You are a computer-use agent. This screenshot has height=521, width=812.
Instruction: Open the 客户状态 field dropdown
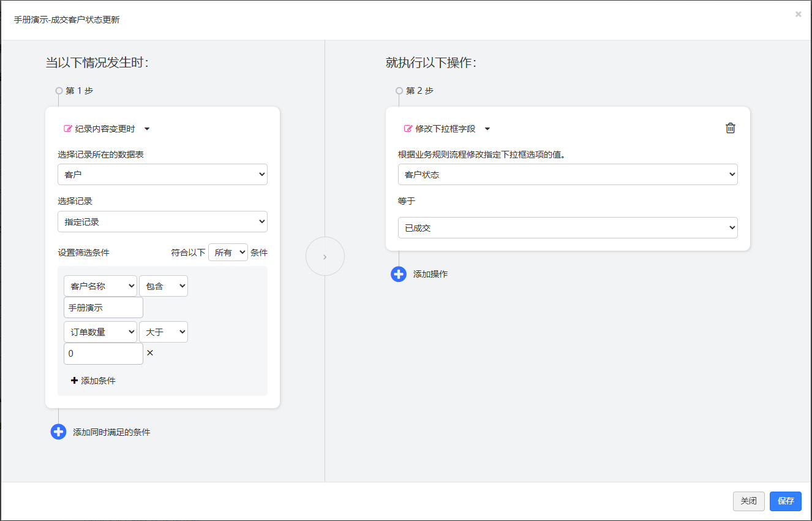(x=568, y=174)
